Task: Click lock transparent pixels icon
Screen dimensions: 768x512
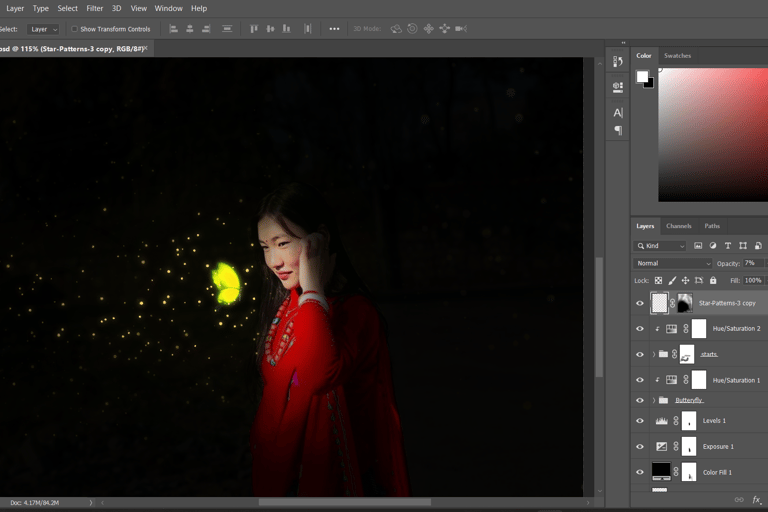Action: tap(658, 280)
